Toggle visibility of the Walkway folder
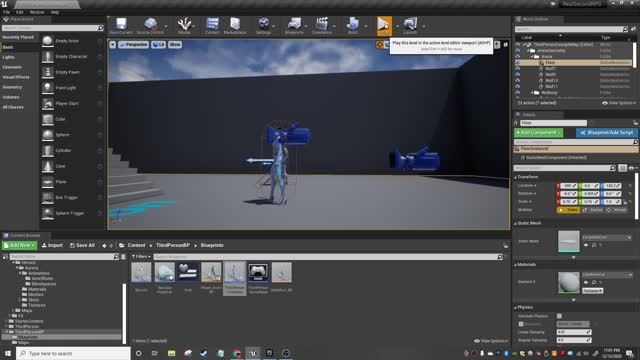The image size is (640, 360). click(518, 93)
